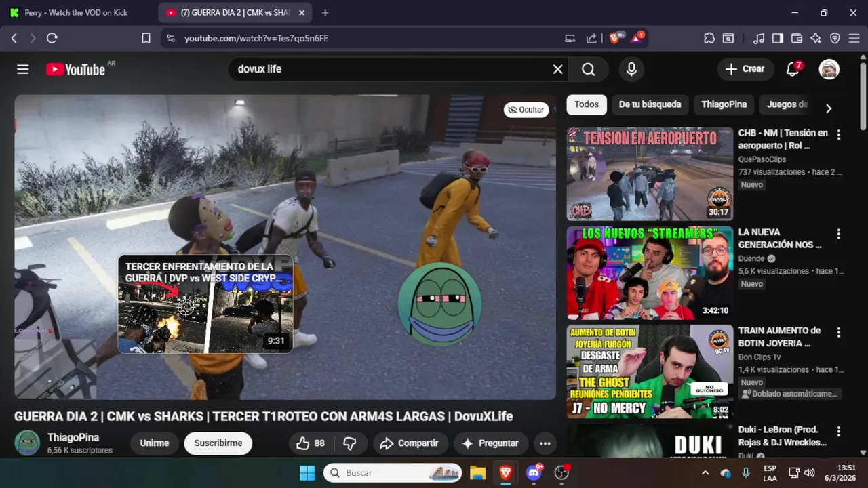868x488 pixels.
Task: Open browser extensions puzzle icon
Action: (x=709, y=39)
